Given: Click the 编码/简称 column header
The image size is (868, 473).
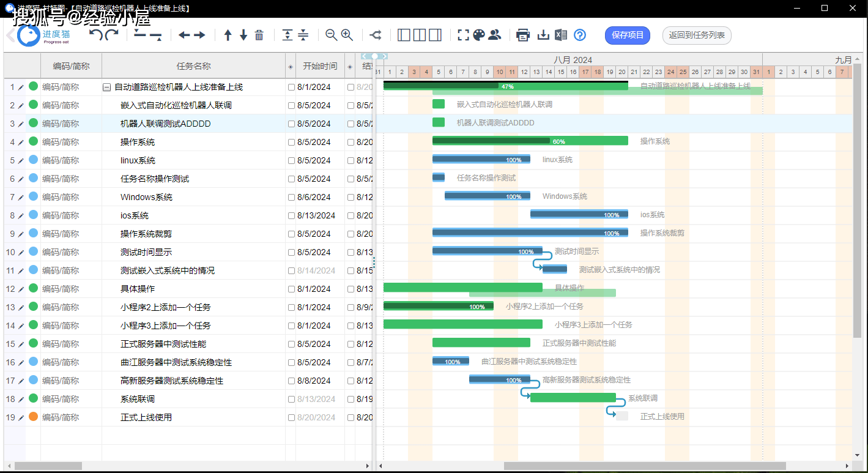Looking at the screenshot, I should 71,66.
